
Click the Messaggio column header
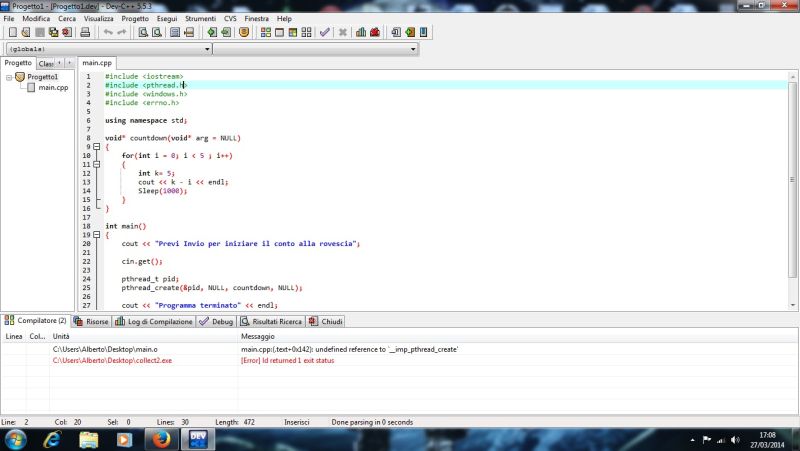point(517,337)
